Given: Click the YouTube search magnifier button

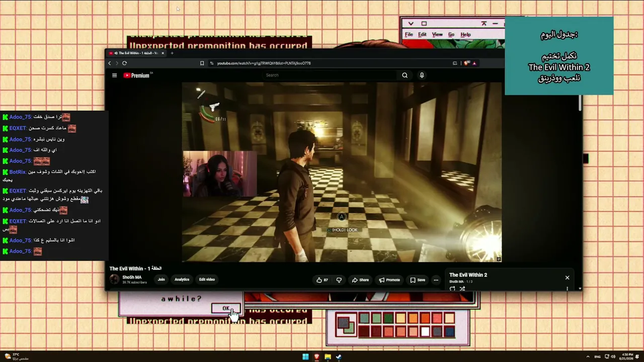Looking at the screenshot, I should tap(405, 75).
